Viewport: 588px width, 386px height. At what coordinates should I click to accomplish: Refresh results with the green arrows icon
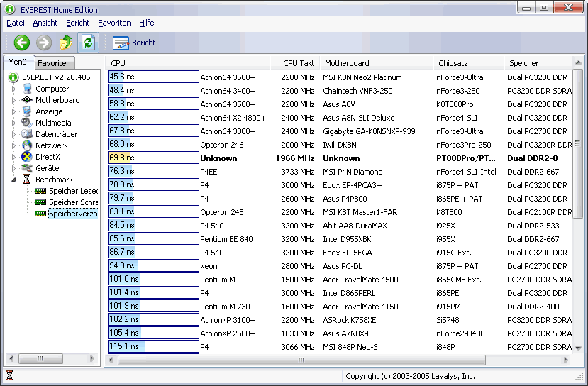tap(88, 43)
